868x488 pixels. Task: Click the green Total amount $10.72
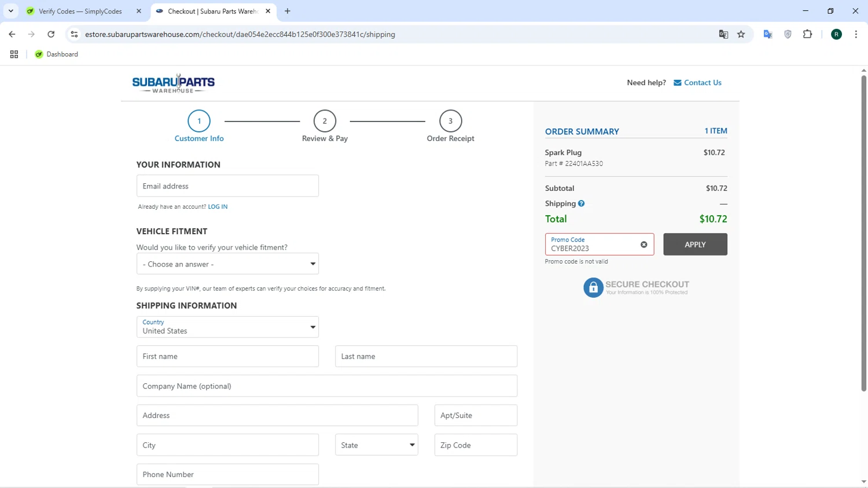[713, 219]
